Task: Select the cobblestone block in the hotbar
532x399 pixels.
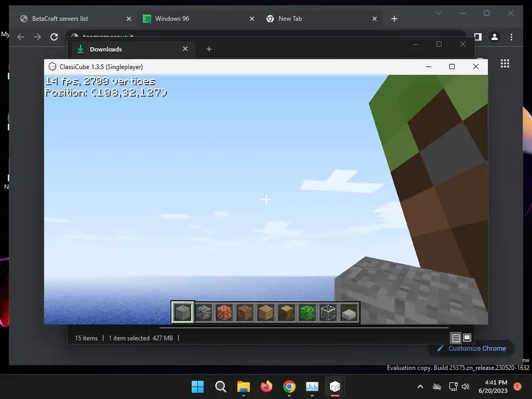Action: click(x=204, y=312)
